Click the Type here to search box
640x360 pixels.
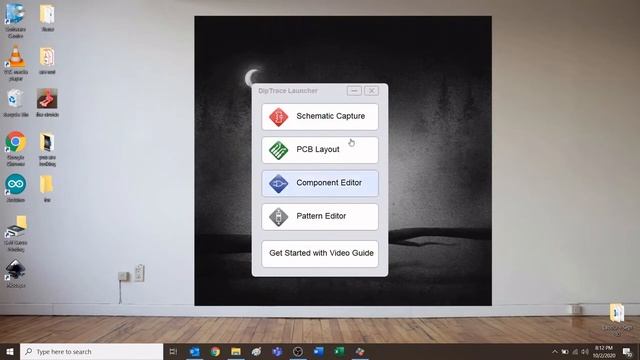tap(91, 351)
